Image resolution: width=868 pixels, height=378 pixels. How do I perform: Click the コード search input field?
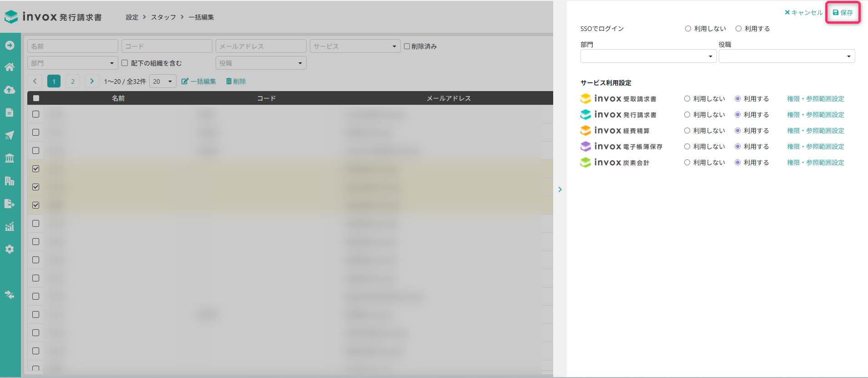167,46
